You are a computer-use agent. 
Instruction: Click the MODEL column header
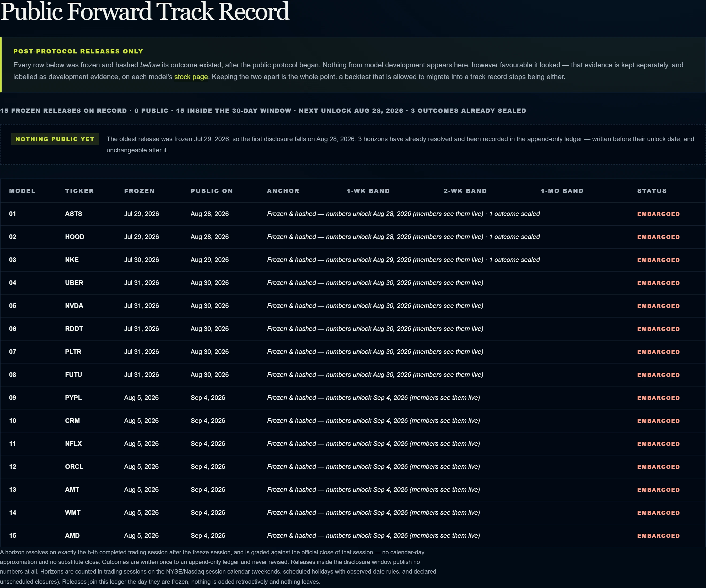[22, 191]
